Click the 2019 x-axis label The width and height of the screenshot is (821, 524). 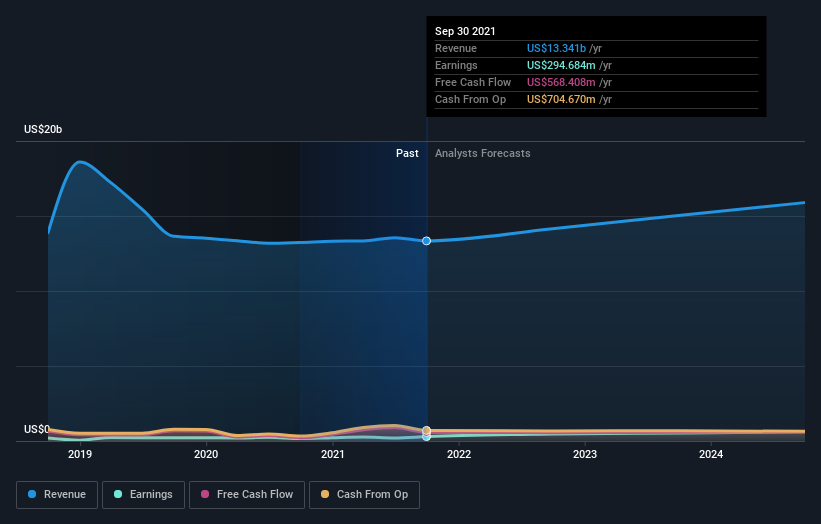coord(80,454)
